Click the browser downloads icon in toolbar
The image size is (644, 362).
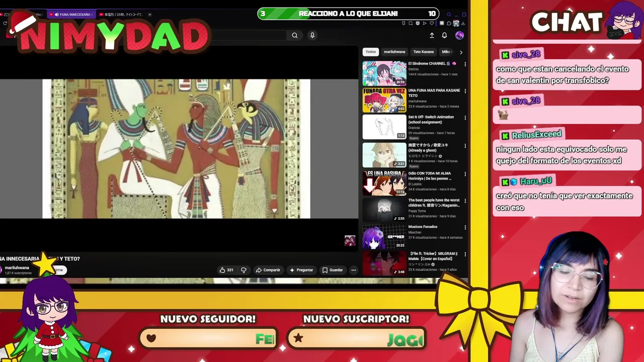pyautogui.click(x=463, y=23)
